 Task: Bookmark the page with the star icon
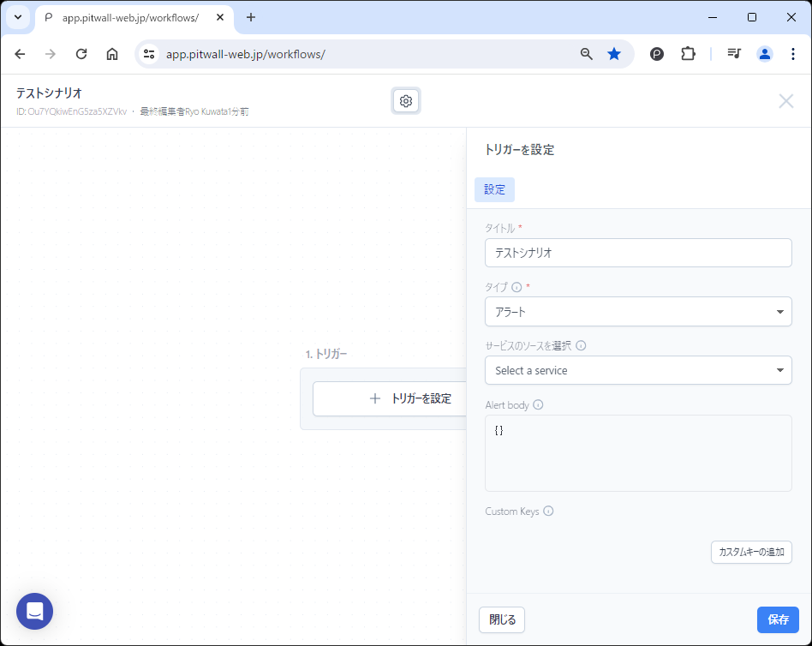coord(614,53)
